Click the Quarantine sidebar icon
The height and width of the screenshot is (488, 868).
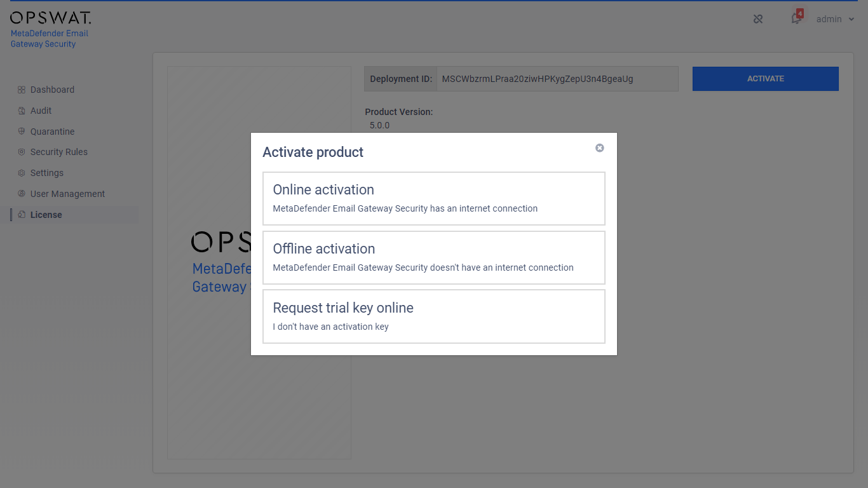22,132
